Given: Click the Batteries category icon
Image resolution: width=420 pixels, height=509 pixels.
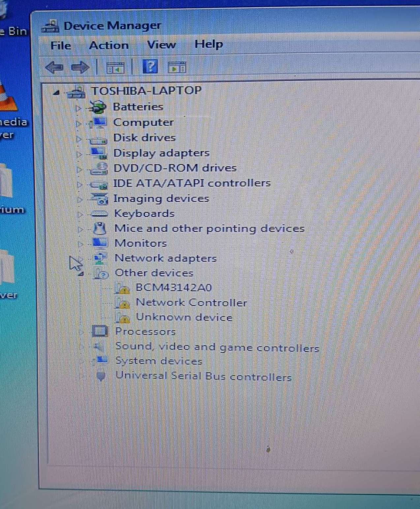Looking at the screenshot, I should click(98, 107).
